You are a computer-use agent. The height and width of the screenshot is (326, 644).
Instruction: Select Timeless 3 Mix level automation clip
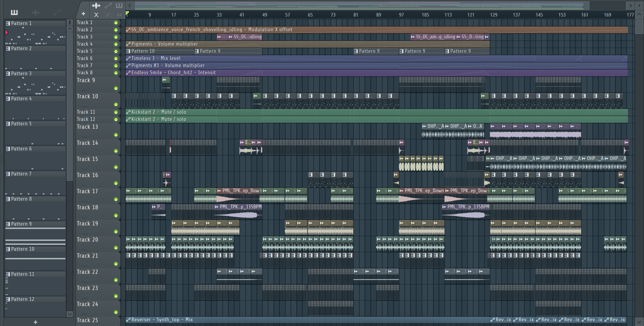(377, 58)
